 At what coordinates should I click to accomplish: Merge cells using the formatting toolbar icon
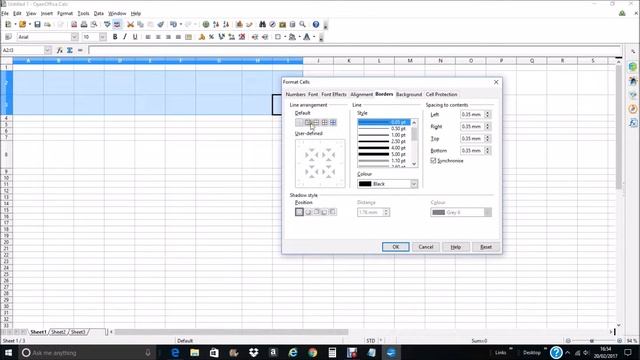188,37
